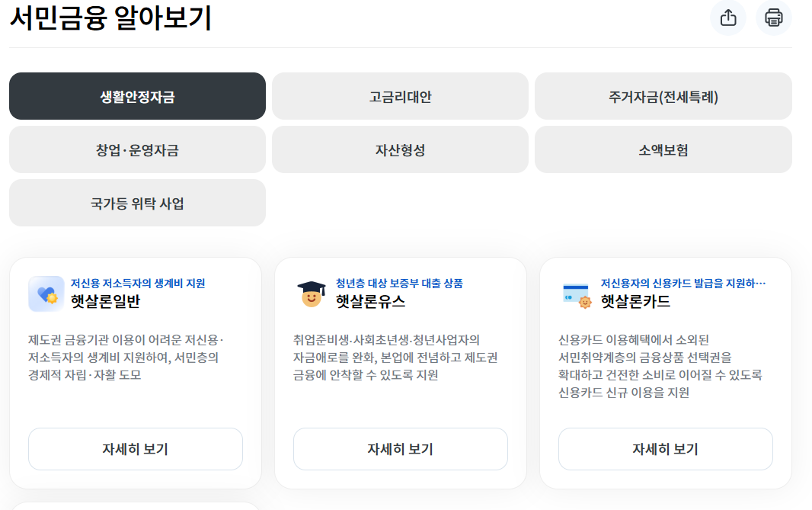Select the 생활안정자금 tab
The width and height of the screenshot is (812, 510).
pos(137,96)
